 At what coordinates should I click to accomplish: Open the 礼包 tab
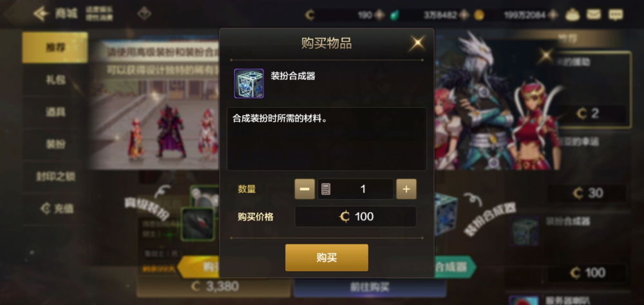tap(55, 80)
